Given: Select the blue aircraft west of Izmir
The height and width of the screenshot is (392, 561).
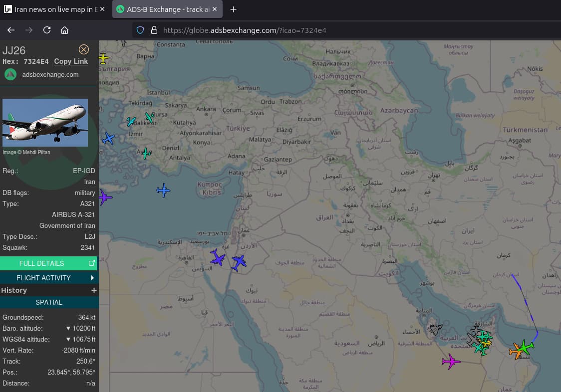Looking at the screenshot, I should coord(108,138).
